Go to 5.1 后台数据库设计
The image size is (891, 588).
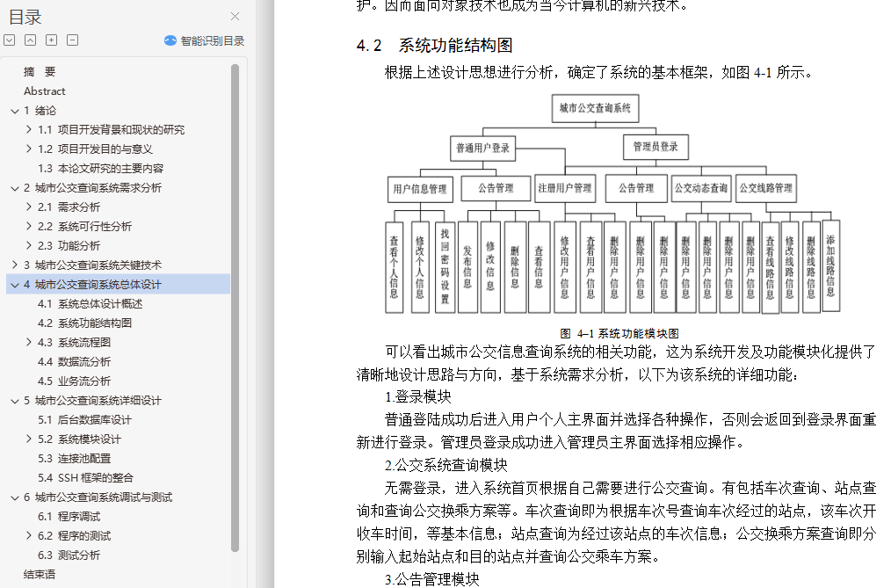[84, 419]
